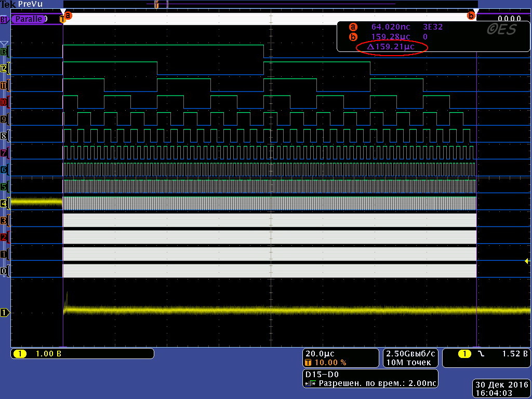Click the D2 digital channel label
Image resolution: width=532 pixels, height=399 pixels.
click(x=4, y=237)
